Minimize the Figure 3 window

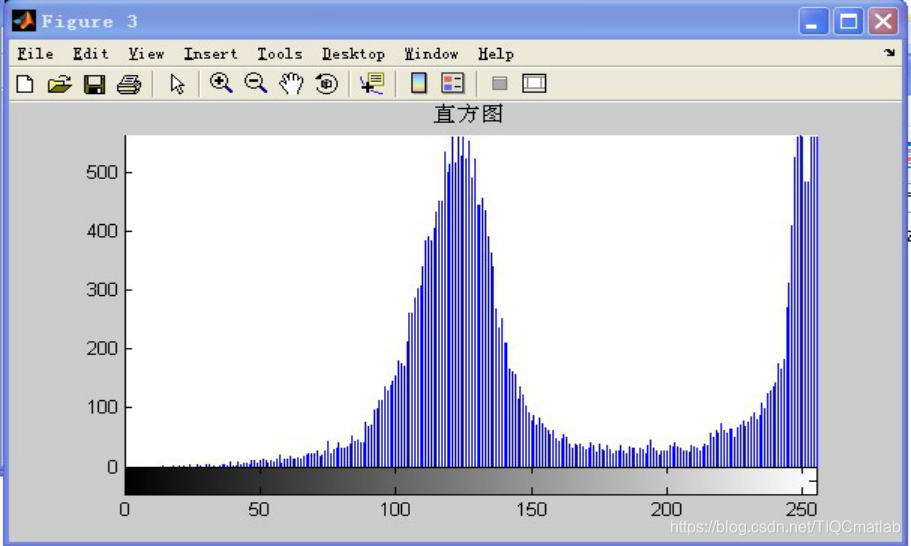point(813,21)
